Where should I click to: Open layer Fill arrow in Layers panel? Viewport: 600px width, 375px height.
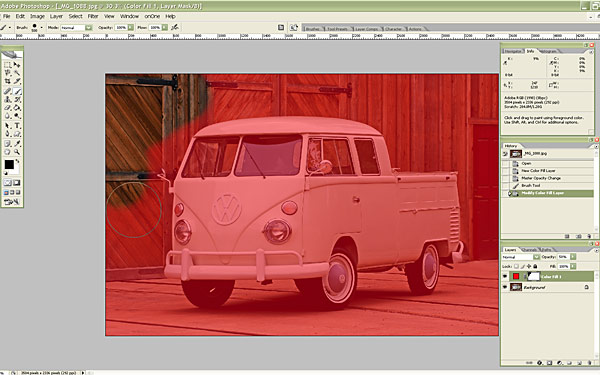[573, 266]
